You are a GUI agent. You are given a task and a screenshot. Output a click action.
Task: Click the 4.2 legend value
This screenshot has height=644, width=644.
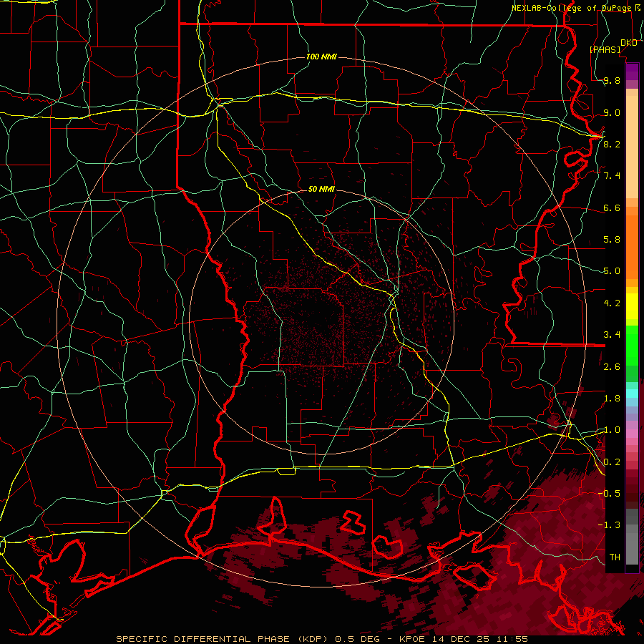612,303
